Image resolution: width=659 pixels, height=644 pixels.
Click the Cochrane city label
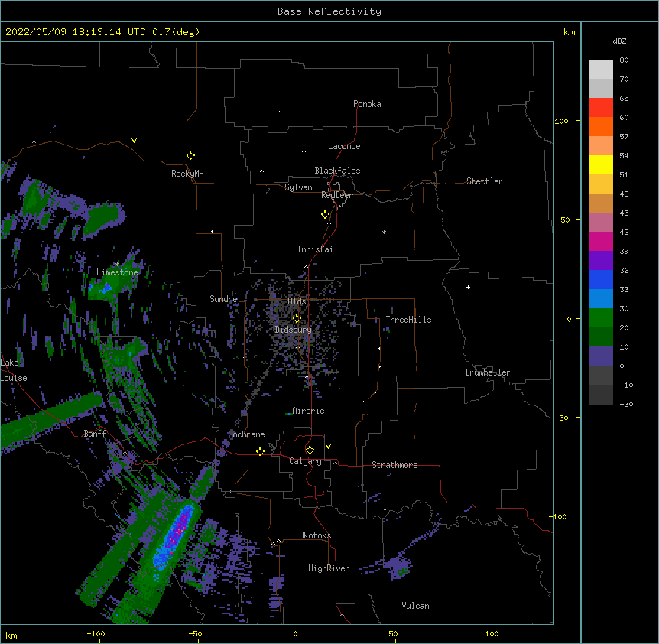coord(246,434)
